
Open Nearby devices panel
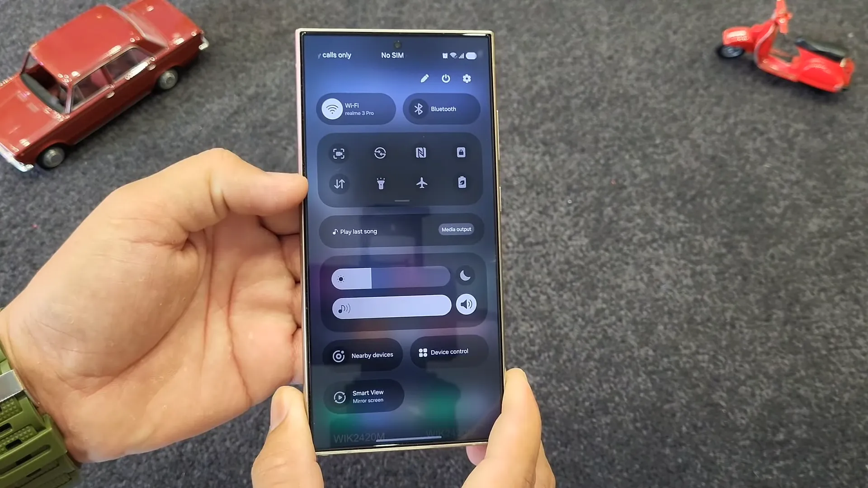[363, 355]
